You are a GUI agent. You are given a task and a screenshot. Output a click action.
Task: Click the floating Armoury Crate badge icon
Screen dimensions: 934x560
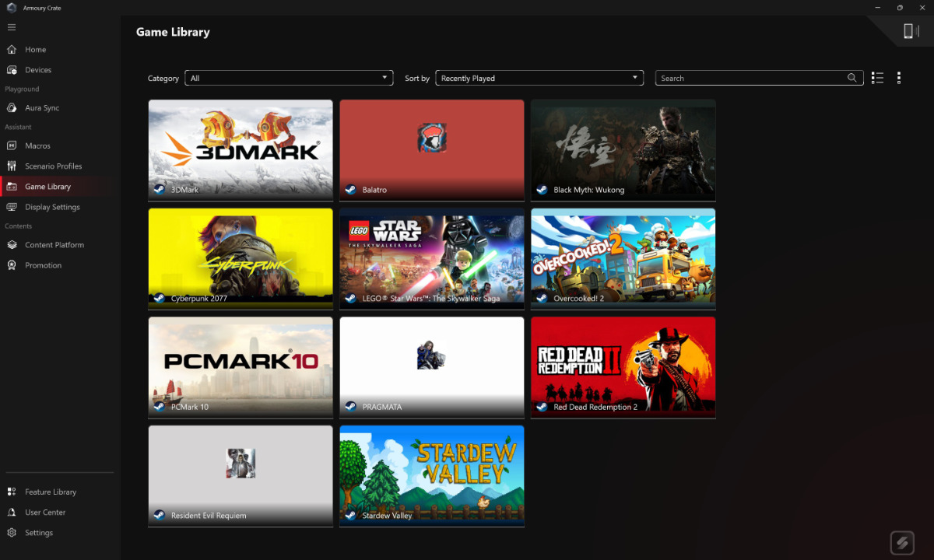902,543
